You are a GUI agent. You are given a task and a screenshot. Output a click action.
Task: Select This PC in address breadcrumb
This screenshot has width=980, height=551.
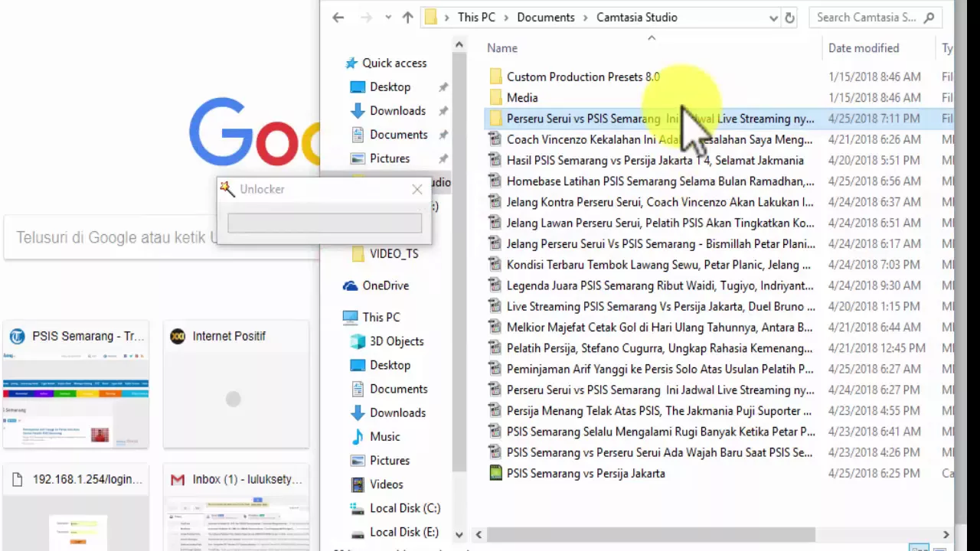[x=476, y=18]
